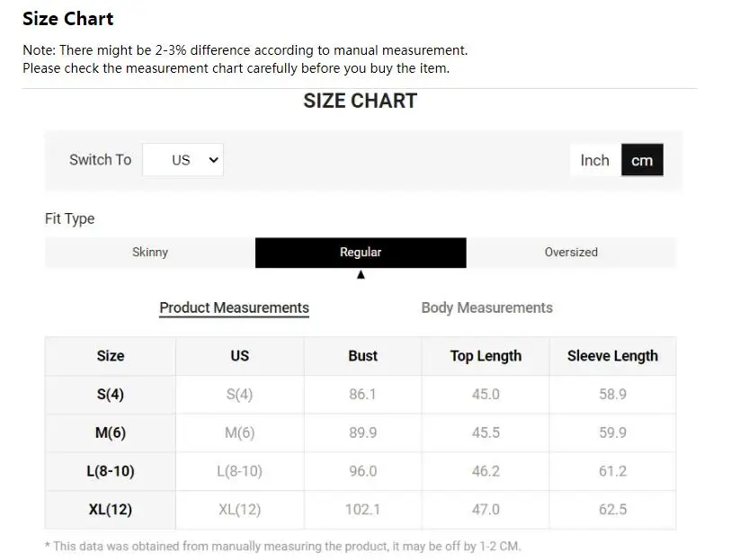Click the 102.1 bust value for XL
This screenshot has height=560, width=731.
click(x=362, y=510)
